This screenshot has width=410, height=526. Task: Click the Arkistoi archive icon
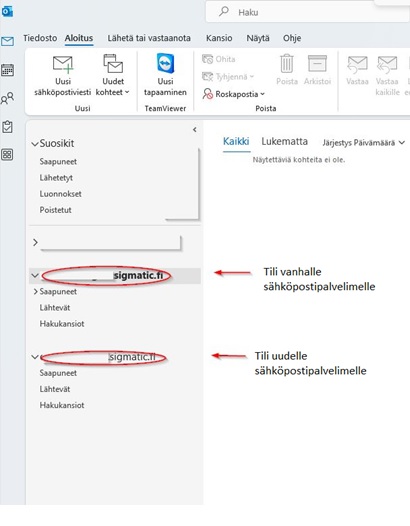317,64
